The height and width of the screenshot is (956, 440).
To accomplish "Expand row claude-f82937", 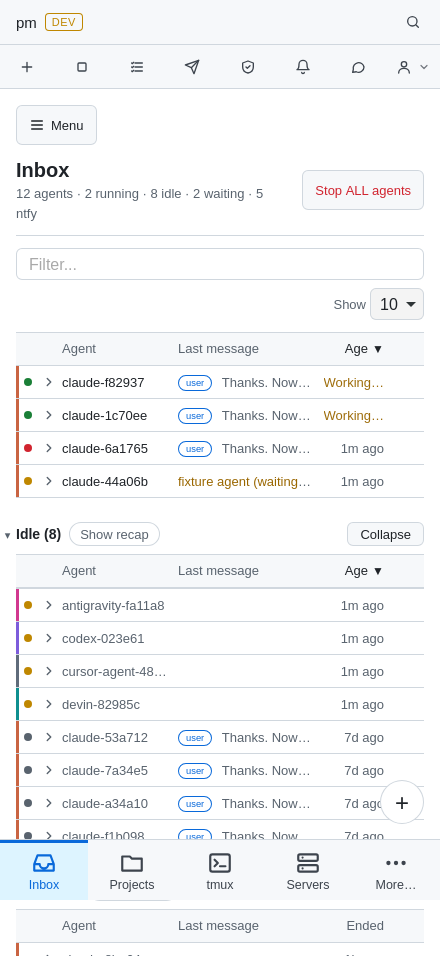I will tap(49, 382).
